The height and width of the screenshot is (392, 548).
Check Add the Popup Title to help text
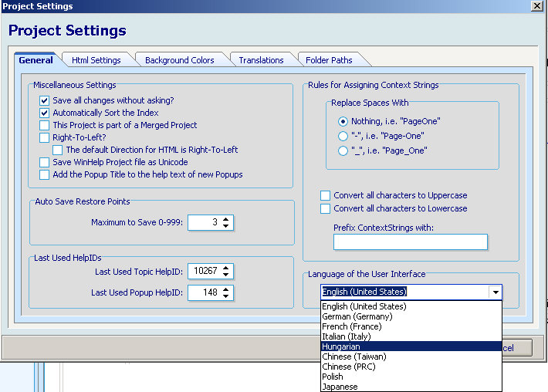45,174
